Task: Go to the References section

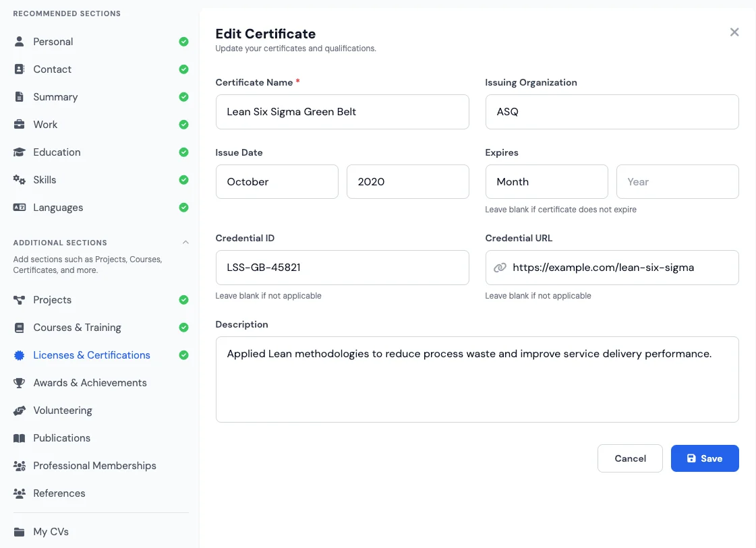Action: point(100,493)
